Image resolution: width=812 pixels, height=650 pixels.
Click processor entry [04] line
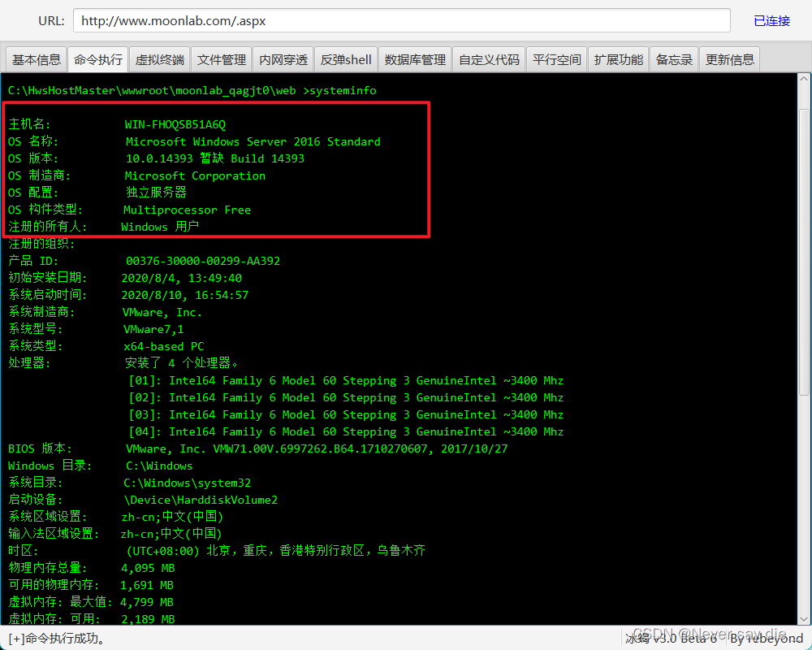pos(346,431)
